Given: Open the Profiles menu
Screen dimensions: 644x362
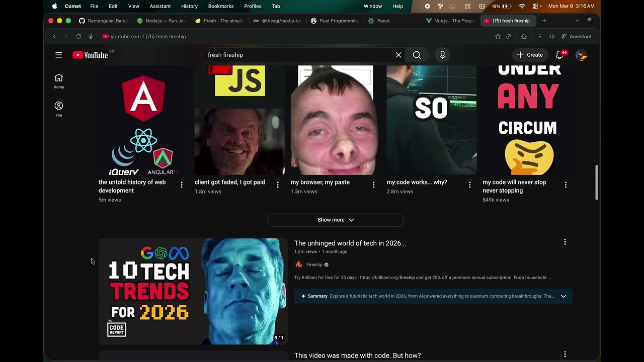Looking at the screenshot, I should pos(253,6).
